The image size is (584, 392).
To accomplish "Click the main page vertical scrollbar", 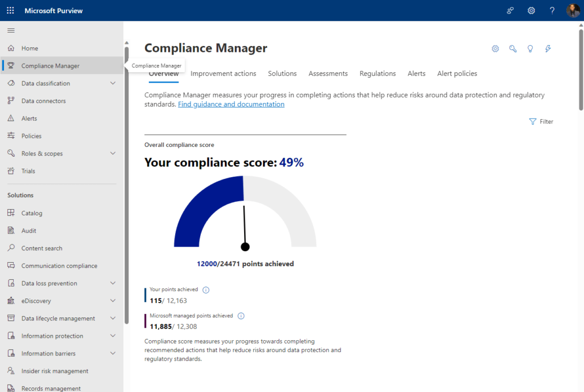I will pyautogui.click(x=581, y=69).
